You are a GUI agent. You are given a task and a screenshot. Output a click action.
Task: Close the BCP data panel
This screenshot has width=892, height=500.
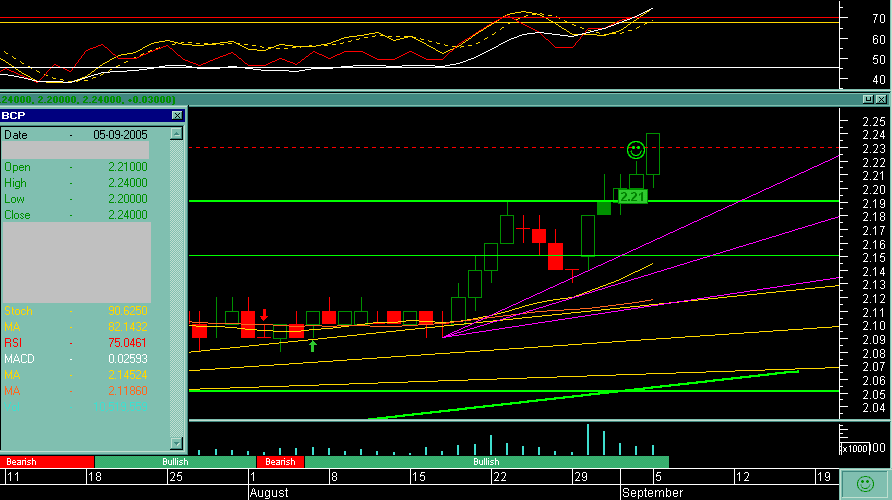pyautogui.click(x=177, y=115)
